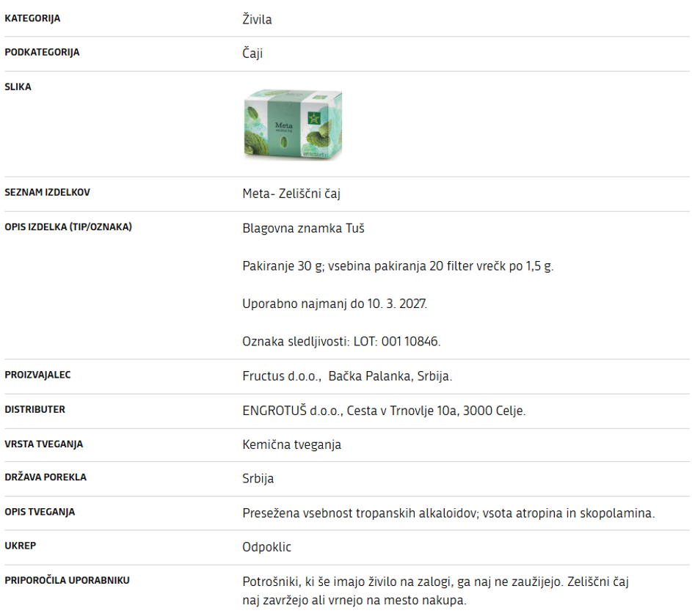Click the PODKATEGORIJA row label
Image resolution: width=692 pixels, height=616 pixels.
42,53
